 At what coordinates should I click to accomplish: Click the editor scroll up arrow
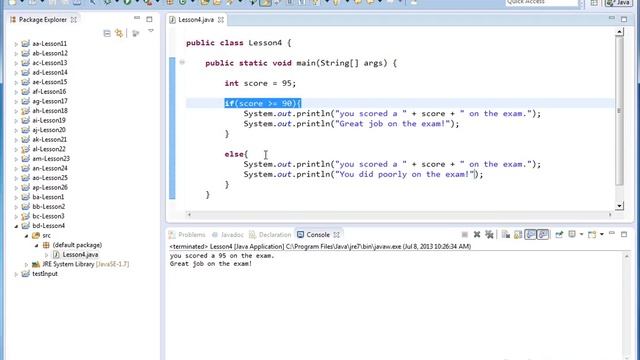click(x=619, y=32)
